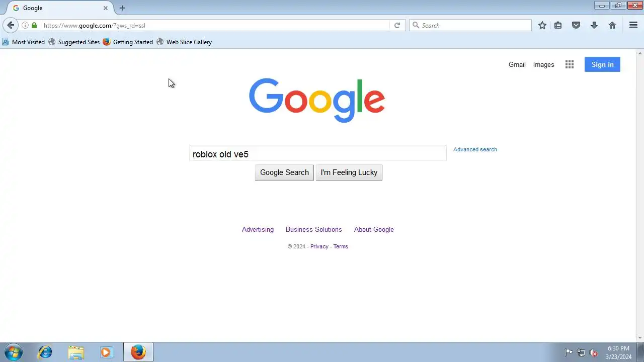Image resolution: width=644 pixels, height=362 pixels.
Task: Open Most Visited bookmarks folder
Action: [x=24, y=42]
